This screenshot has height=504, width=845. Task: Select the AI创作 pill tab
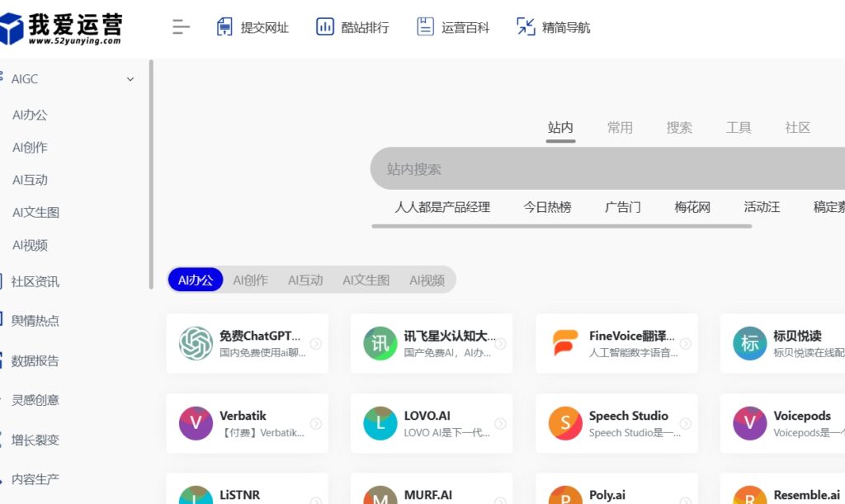(x=250, y=280)
